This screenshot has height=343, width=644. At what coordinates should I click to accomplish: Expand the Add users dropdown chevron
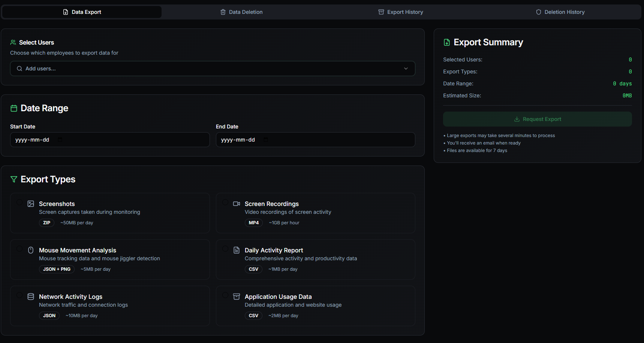tap(406, 69)
